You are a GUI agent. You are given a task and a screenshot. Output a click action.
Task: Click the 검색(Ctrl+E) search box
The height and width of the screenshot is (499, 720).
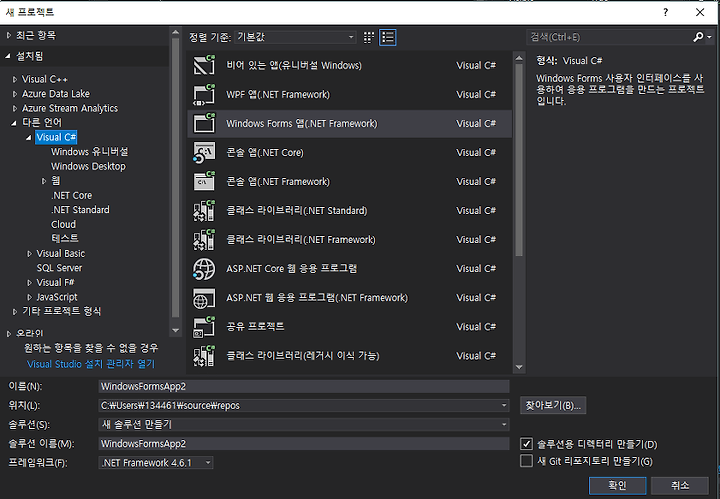pos(609,37)
